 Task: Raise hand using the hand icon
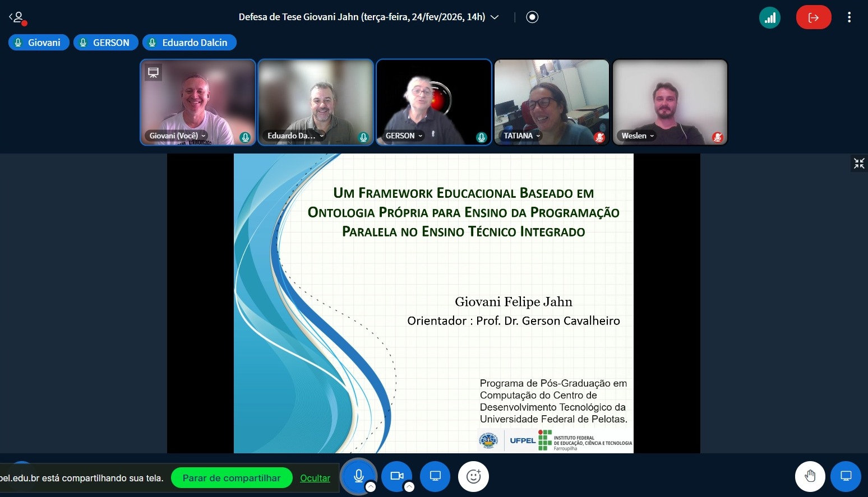[810, 476]
